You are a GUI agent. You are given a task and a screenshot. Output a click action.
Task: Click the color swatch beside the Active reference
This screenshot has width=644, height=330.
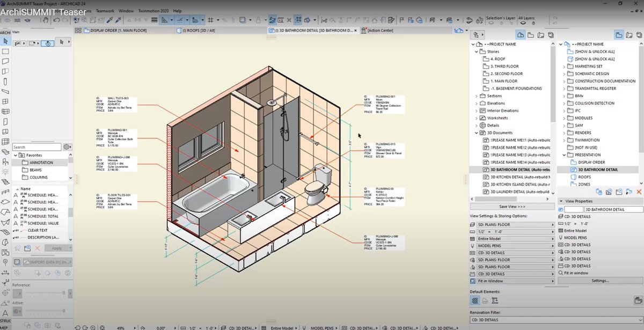(17, 311)
